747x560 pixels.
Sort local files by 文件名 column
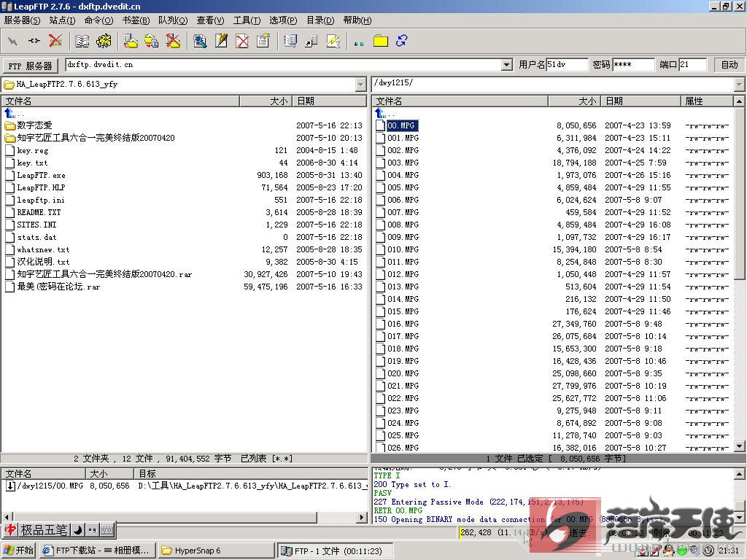tap(120, 101)
